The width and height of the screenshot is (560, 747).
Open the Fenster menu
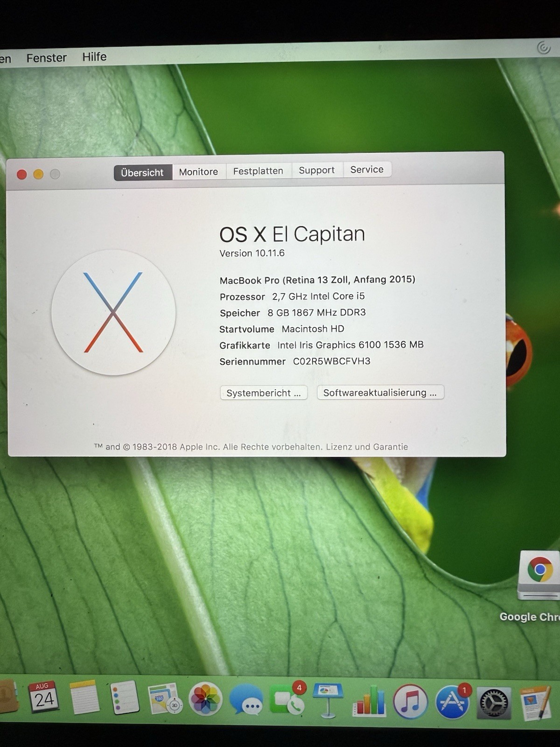click(x=47, y=58)
